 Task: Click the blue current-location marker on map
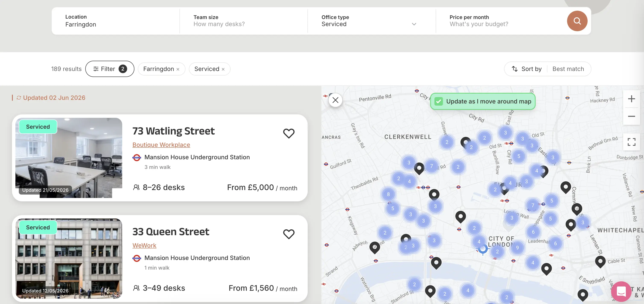(x=483, y=249)
